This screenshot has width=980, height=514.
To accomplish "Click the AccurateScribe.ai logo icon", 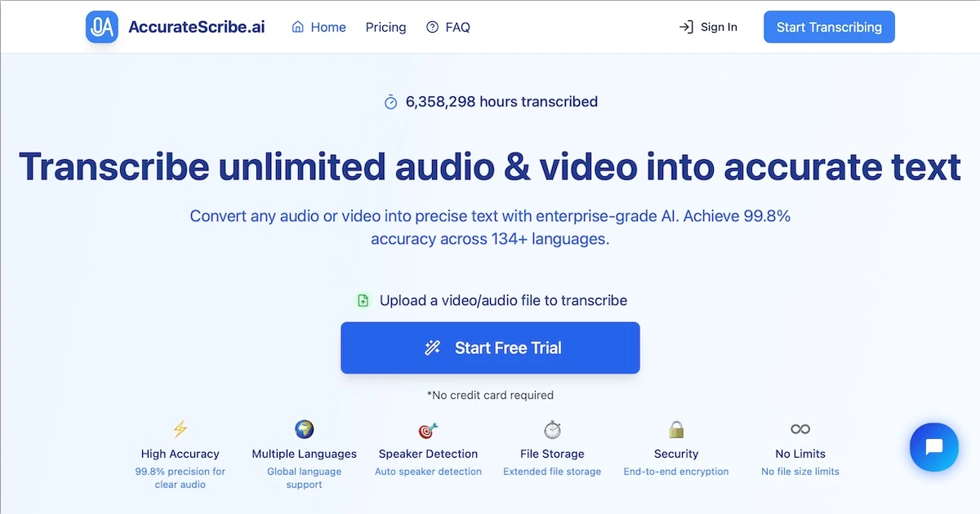I will click(101, 26).
